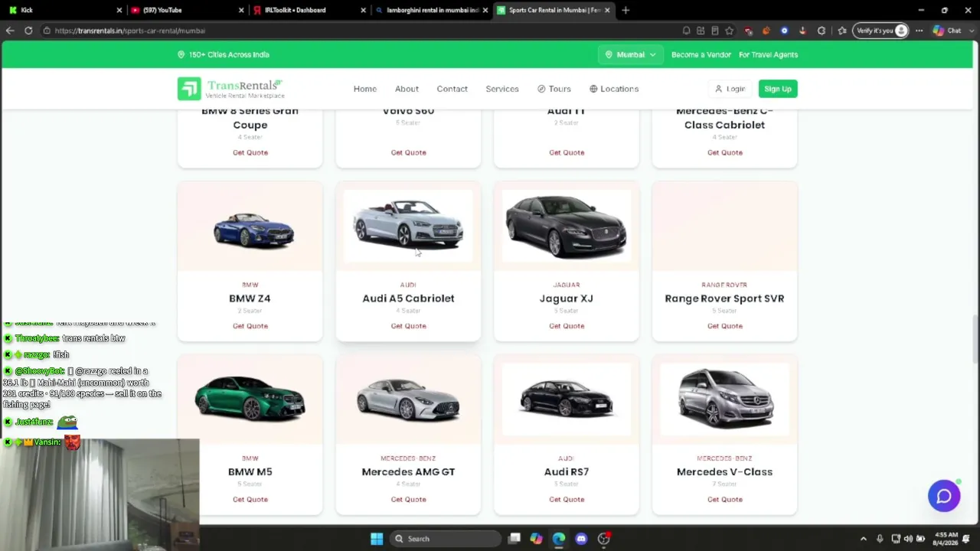
Task: Click the microphone icon in system tray
Action: pos(880,539)
